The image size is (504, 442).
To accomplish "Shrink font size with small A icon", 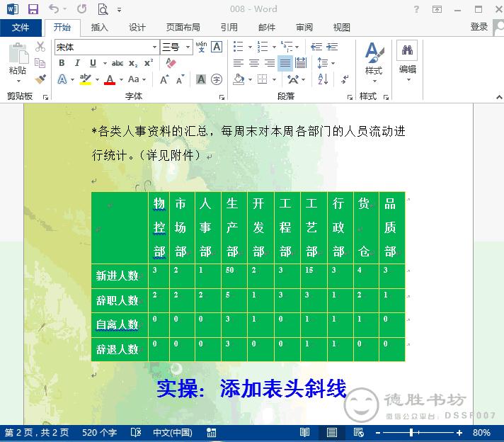I will click(181, 79).
